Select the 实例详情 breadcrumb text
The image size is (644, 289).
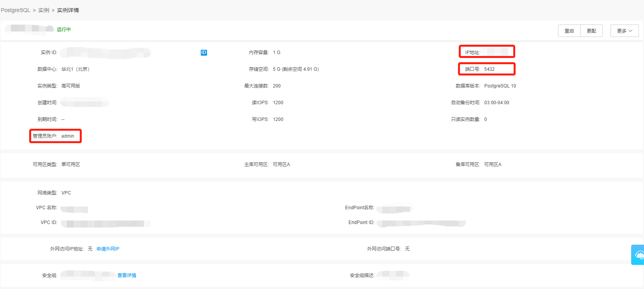[68, 10]
